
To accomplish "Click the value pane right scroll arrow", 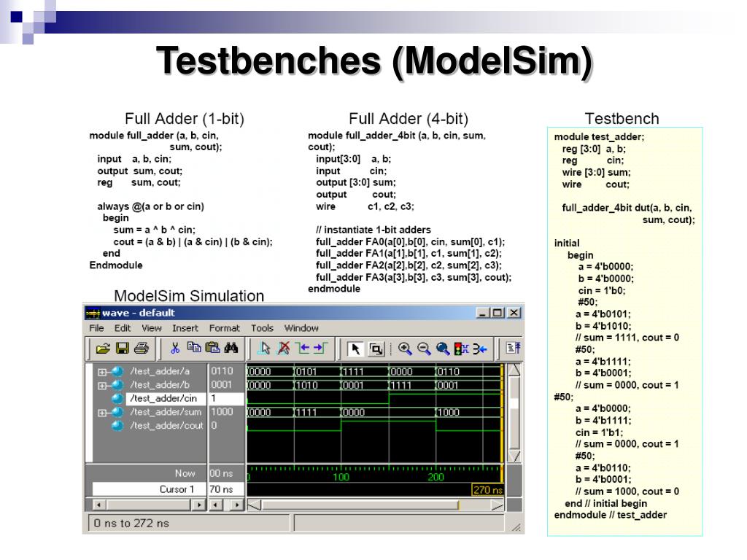I will click(237, 505).
